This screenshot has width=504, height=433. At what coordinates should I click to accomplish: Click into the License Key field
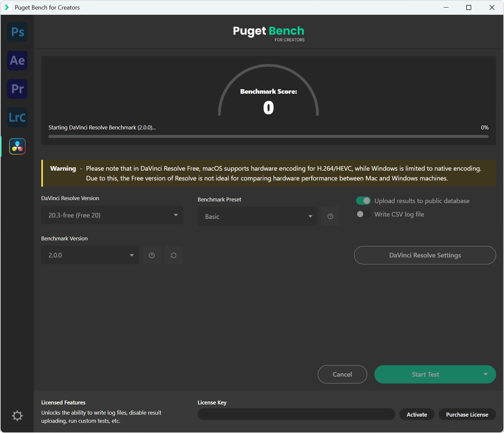(x=296, y=415)
